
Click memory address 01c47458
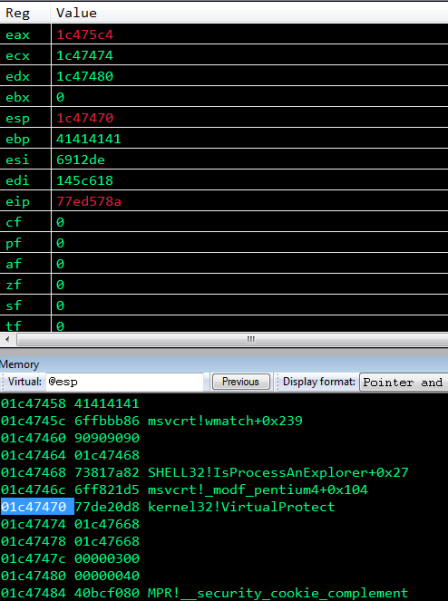(33, 404)
